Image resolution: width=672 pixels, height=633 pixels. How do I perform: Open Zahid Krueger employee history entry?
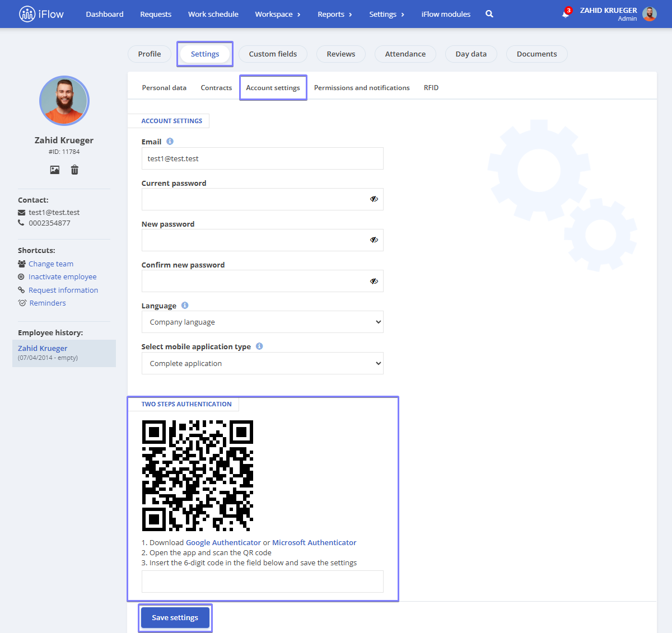[64, 353]
